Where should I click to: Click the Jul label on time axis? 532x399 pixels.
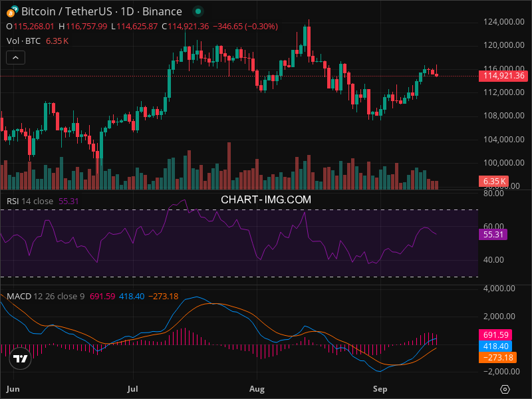132,389
